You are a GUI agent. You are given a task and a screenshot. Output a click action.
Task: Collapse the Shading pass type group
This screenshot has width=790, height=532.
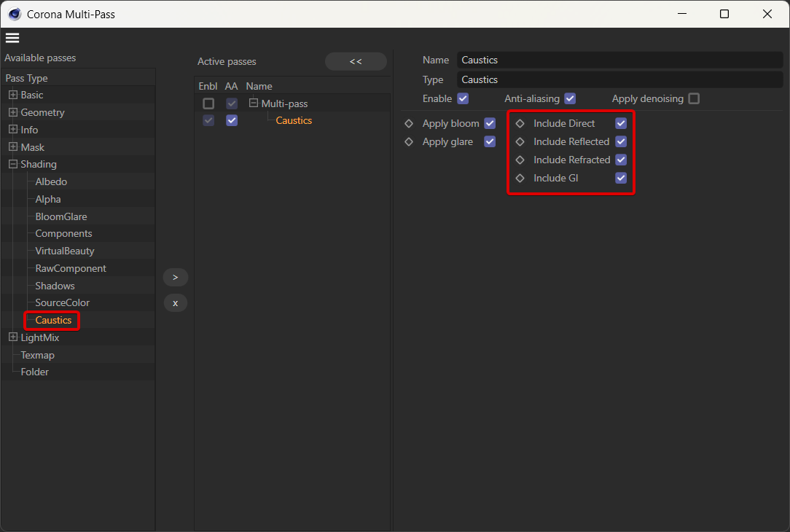click(13, 165)
